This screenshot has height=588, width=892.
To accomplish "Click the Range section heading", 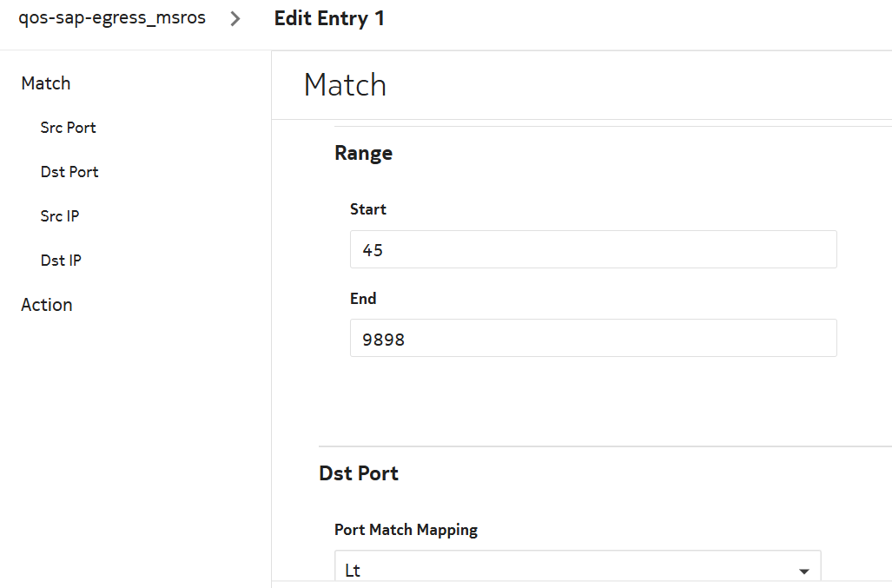I will click(363, 154).
